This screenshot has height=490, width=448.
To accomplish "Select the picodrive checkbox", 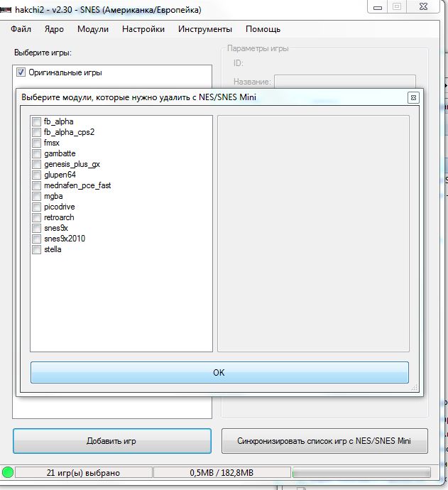I will click(36, 207).
